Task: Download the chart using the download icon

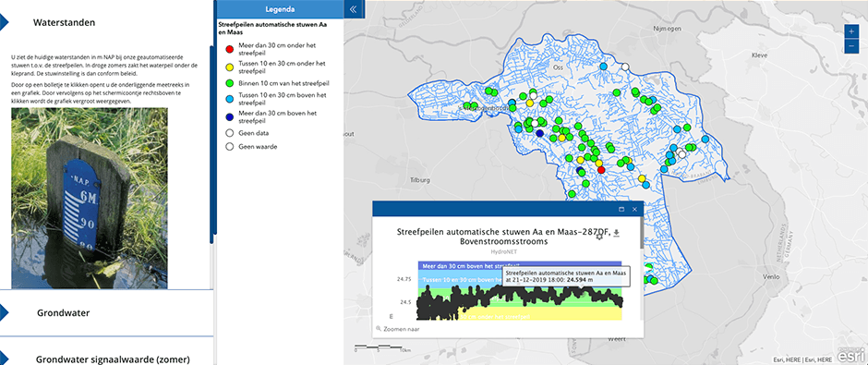Action: [617, 233]
